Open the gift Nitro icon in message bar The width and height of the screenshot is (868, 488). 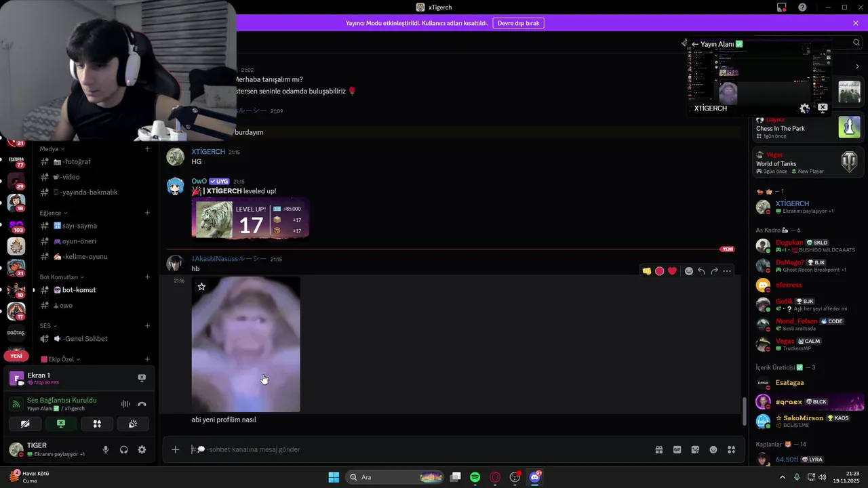coord(658,449)
